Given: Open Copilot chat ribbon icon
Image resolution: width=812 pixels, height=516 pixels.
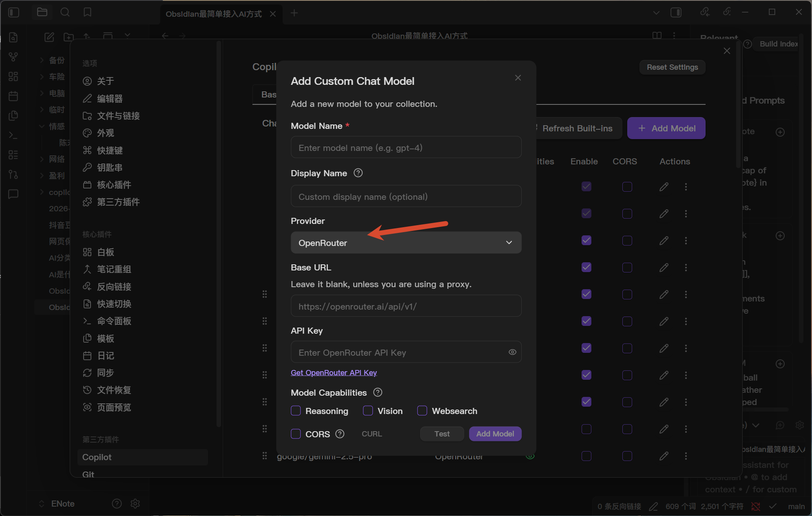Looking at the screenshot, I should (x=13, y=194).
